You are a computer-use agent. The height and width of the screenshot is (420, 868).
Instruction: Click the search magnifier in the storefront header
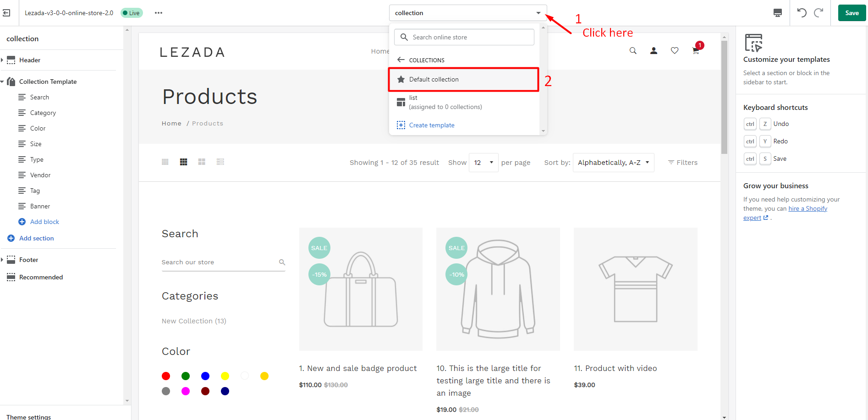[633, 51]
